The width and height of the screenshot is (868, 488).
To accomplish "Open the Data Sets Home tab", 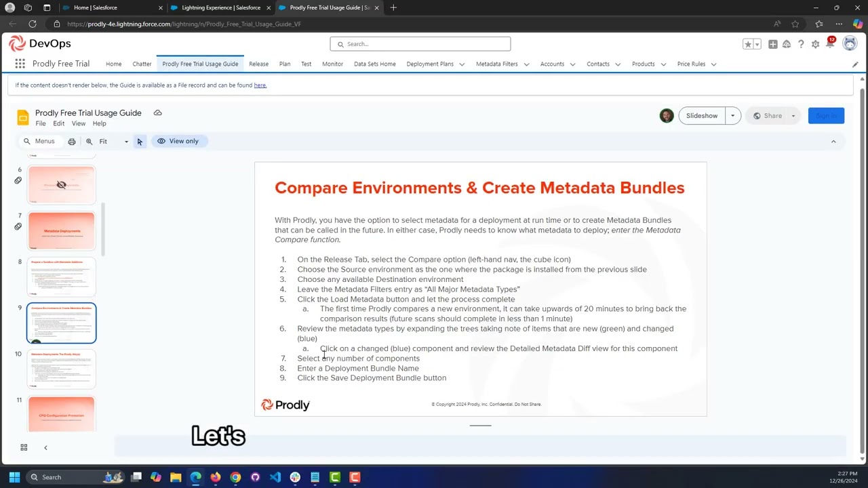I will (x=374, y=64).
